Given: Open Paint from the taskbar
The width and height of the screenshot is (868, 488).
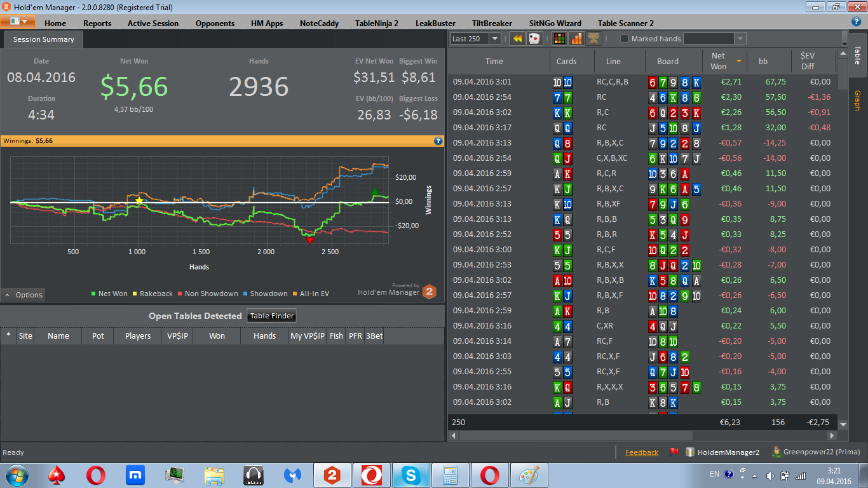Looking at the screenshot, I should click(529, 475).
